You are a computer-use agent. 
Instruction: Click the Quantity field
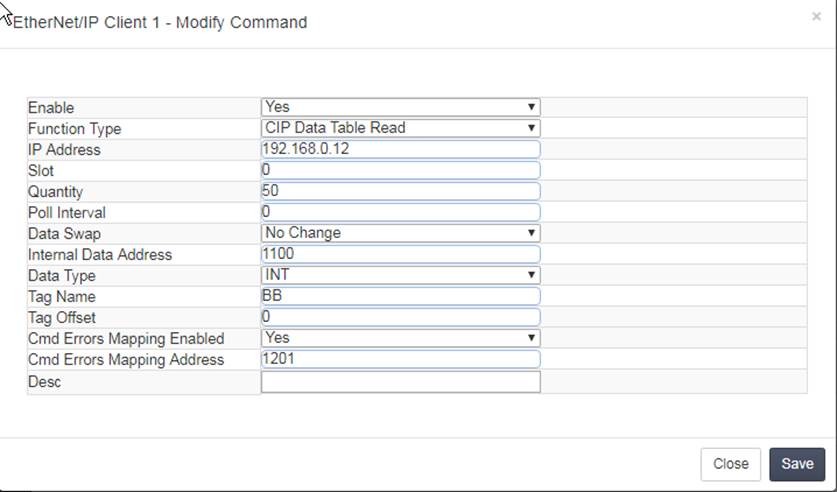[400, 191]
